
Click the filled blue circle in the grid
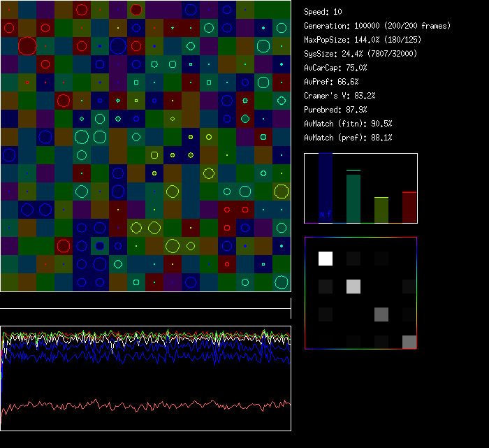click(100, 246)
